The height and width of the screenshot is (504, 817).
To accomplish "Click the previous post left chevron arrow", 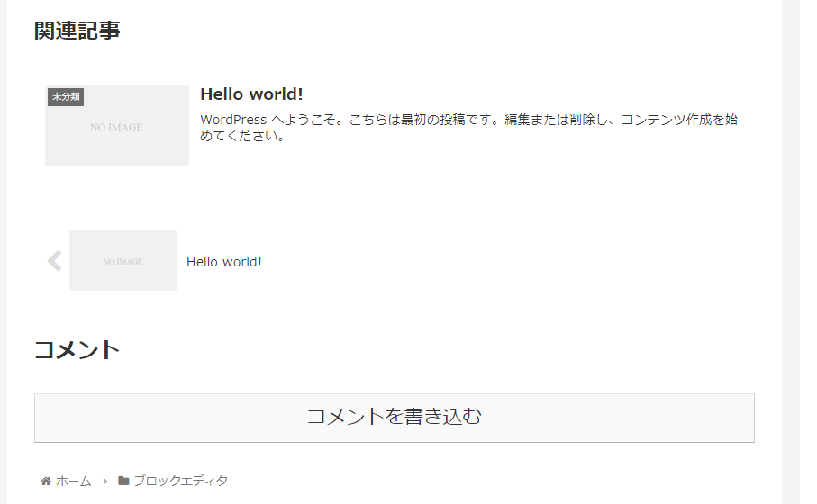I will pyautogui.click(x=54, y=261).
